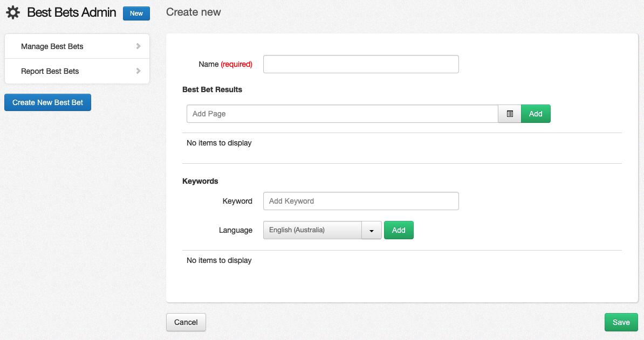Viewport: 644px width, 340px height.
Task: Click the green Add button for Keywords
Action: click(x=399, y=230)
